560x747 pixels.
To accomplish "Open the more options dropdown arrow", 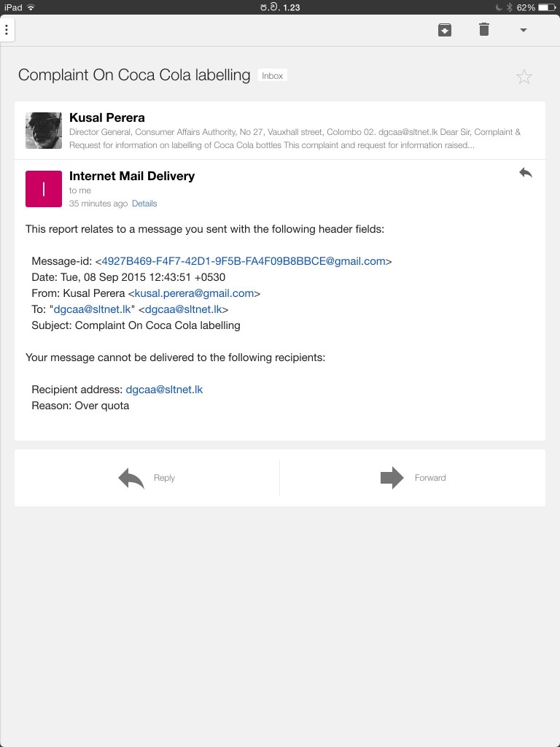I will click(523, 31).
